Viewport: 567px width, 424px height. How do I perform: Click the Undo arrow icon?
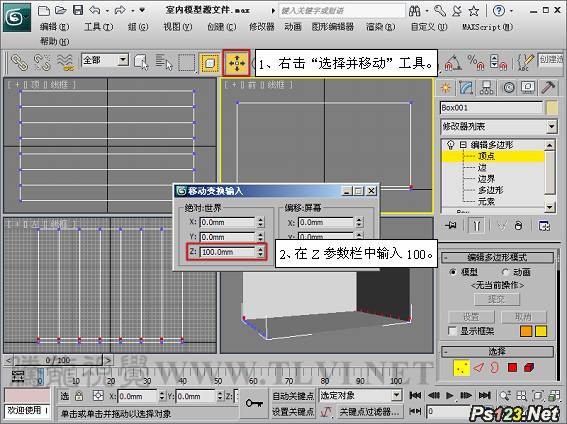click(95, 10)
